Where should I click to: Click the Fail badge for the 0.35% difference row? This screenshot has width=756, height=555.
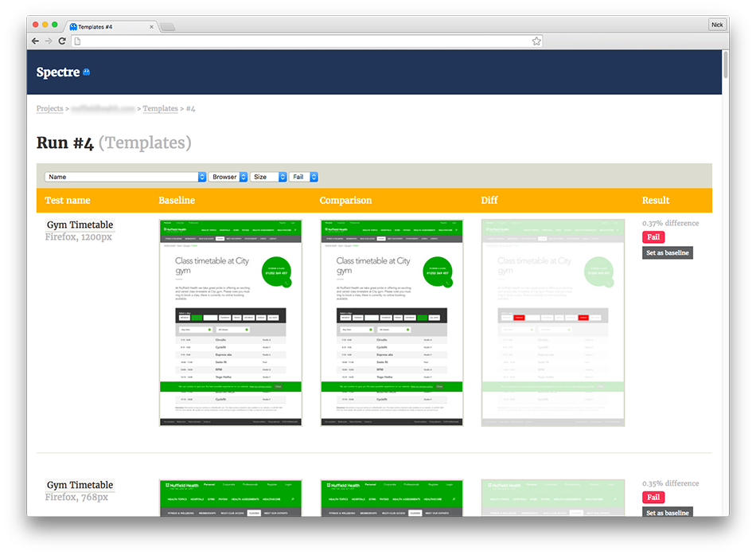pos(653,497)
